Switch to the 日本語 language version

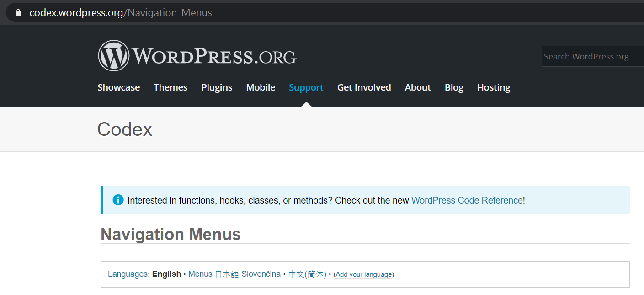tap(227, 274)
